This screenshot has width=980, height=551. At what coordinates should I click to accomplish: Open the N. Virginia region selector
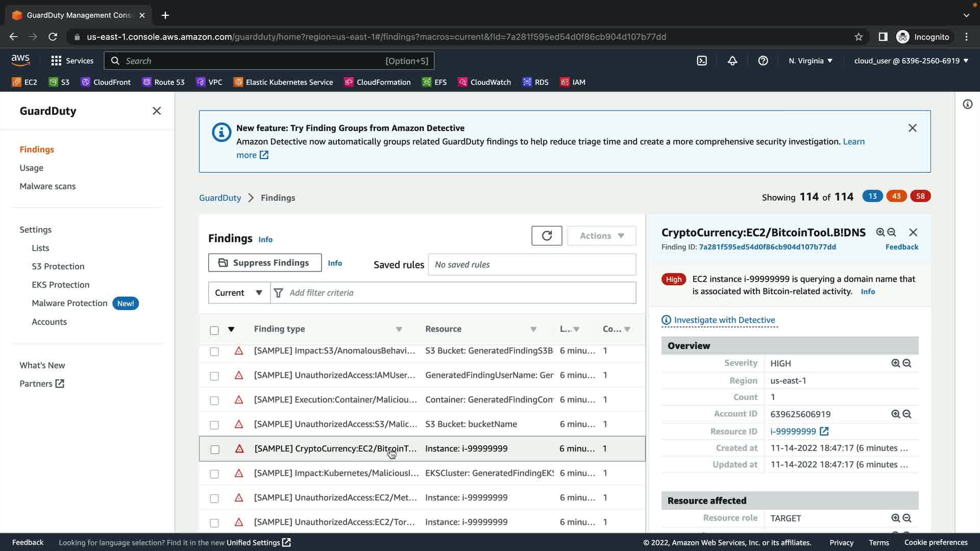pyautogui.click(x=810, y=61)
